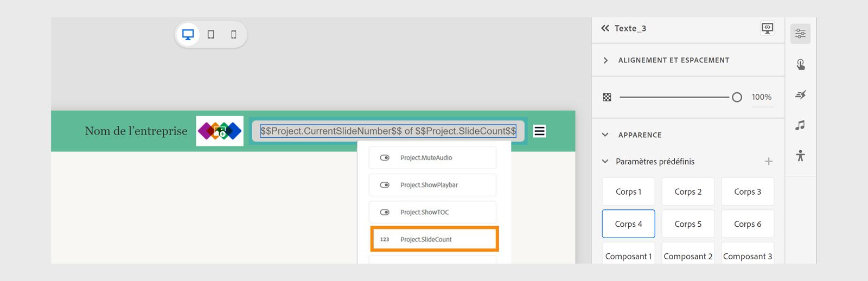Switch to mobile phone preview device
Viewport: 868px width, 281px height.
click(x=234, y=35)
